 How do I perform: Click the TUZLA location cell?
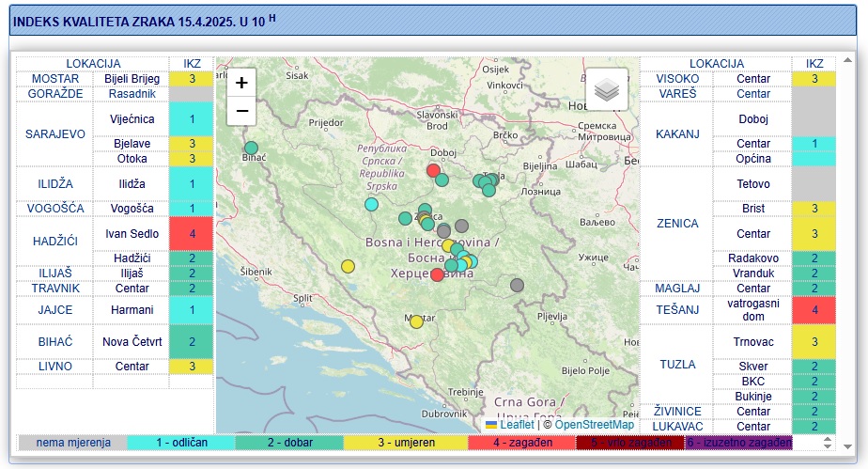tap(675, 364)
